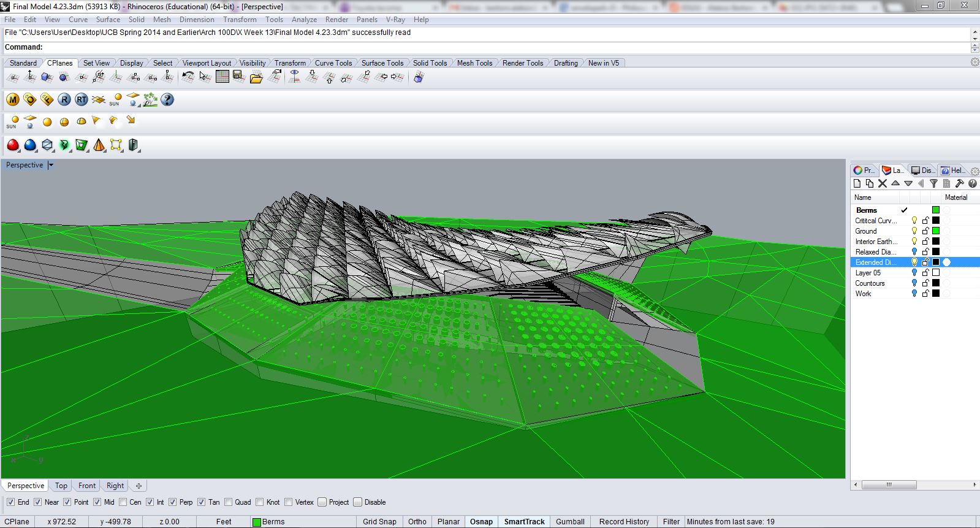
Task: Turn on Work layer light bulb
Action: point(914,294)
